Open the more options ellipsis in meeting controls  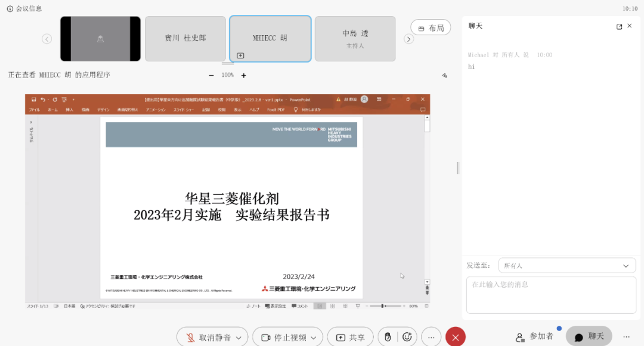[431, 337]
